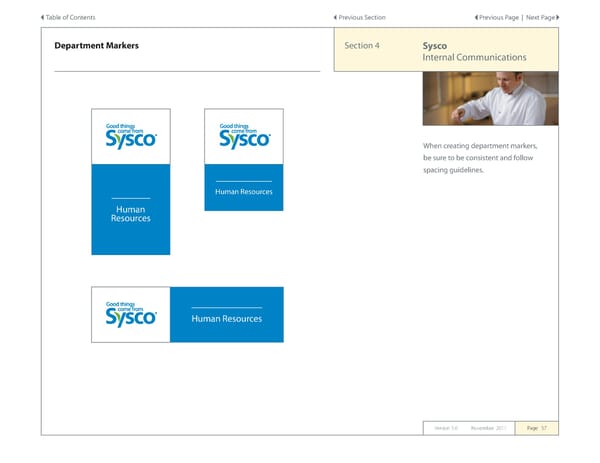Open the Table of Contents link
The height and width of the screenshot is (463, 600).
pyautogui.click(x=71, y=18)
